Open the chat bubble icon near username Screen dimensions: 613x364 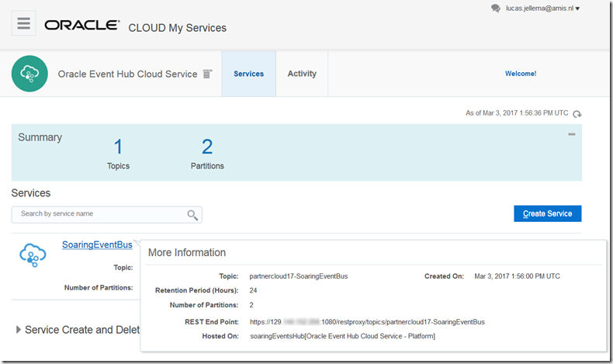496,9
